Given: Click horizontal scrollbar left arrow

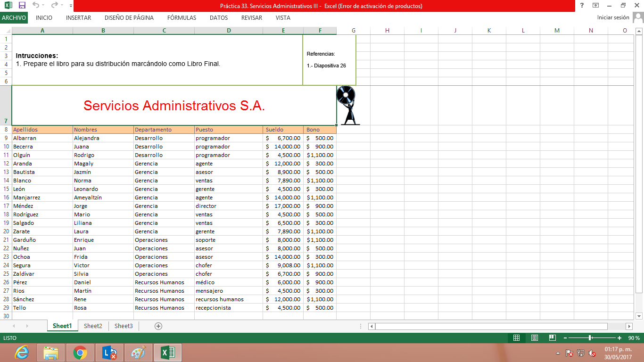Looking at the screenshot, I should [x=372, y=326].
